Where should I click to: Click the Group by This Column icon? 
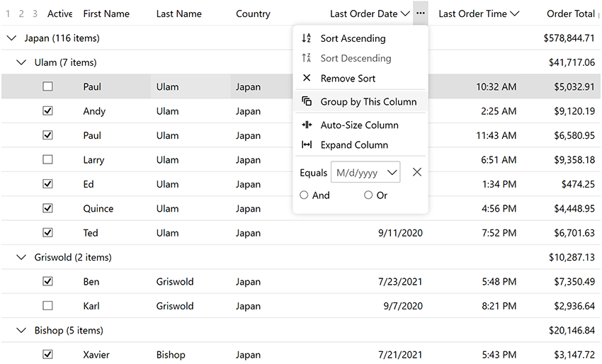click(x=306, y=101)
